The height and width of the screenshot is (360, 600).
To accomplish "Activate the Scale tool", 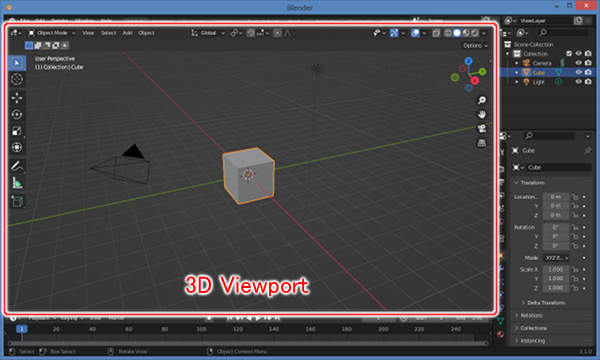I will pos(17,131).
